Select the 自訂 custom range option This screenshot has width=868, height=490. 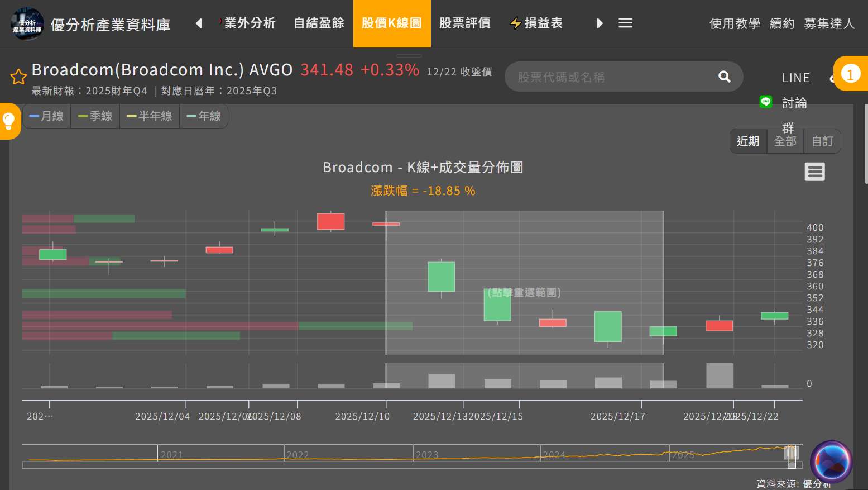[822, 141]
